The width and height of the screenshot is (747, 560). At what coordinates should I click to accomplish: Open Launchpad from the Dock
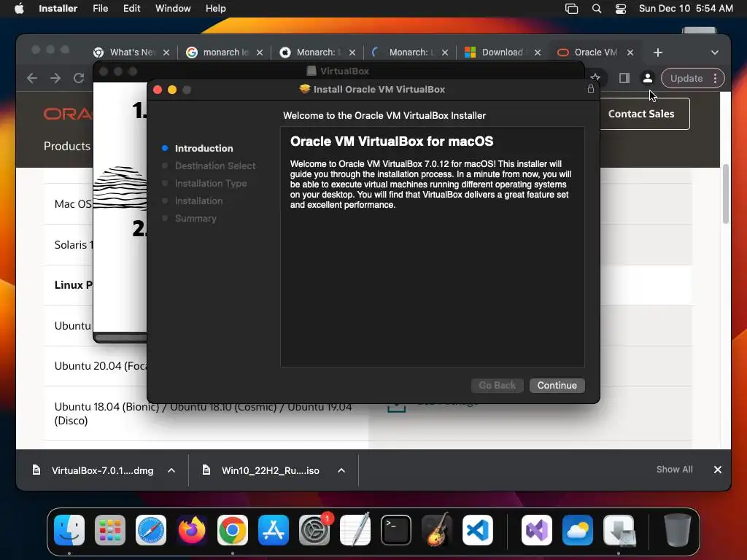[x=110, y=530]
